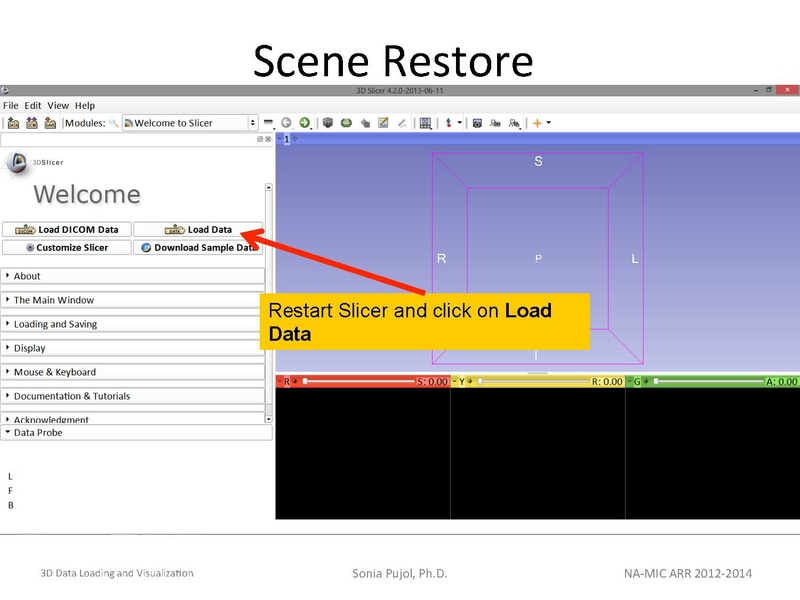Expand the Acknowledgment section
This screenshot has height=600, width=800.
(133, 418)
